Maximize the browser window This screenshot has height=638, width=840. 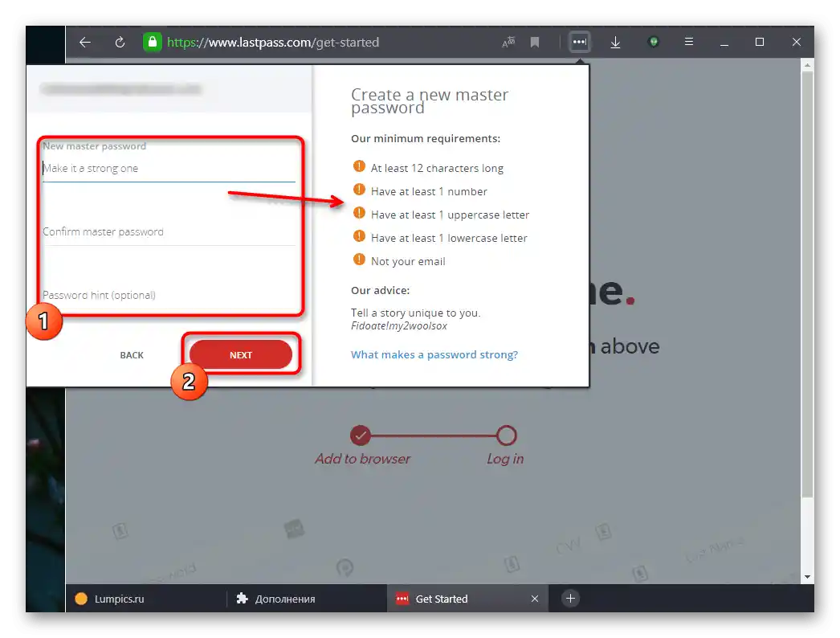[760, 42]
